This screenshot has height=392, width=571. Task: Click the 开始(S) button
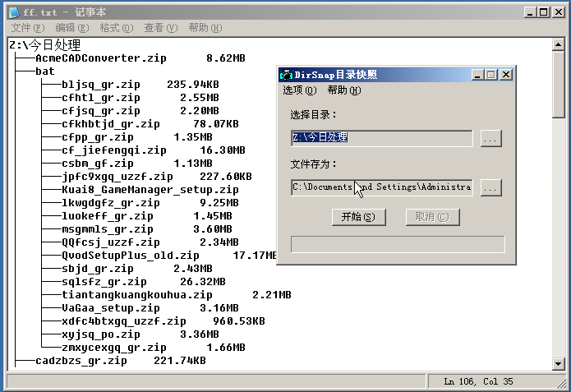coord(359,217)
